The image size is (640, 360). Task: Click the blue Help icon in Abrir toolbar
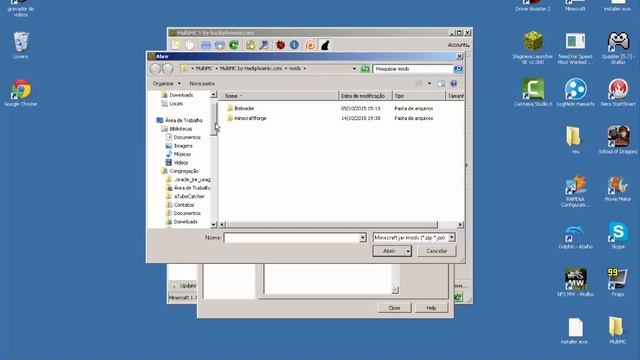(x=453, y=83)
